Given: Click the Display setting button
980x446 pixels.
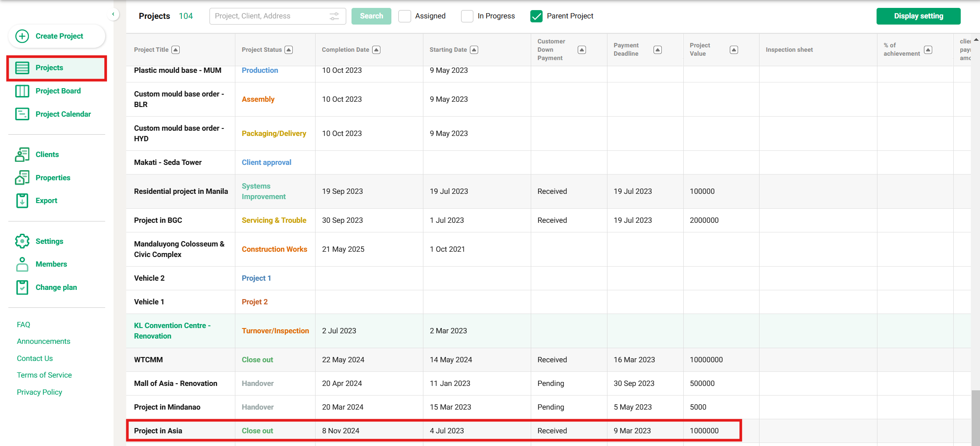Looking at the screenshot, I should pyautogui.click(x=918, y=16).
